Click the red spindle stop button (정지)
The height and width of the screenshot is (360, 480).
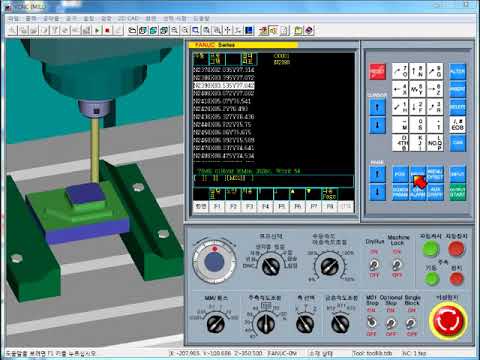(456, 279)
